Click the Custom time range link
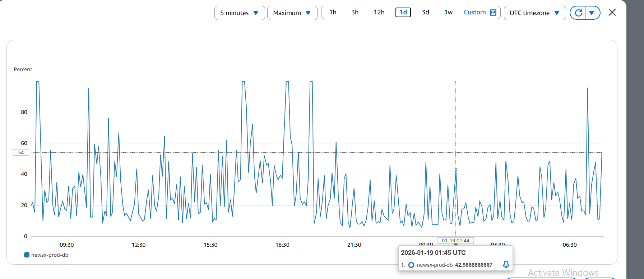The image size is (644, 279). click(474, 13)
